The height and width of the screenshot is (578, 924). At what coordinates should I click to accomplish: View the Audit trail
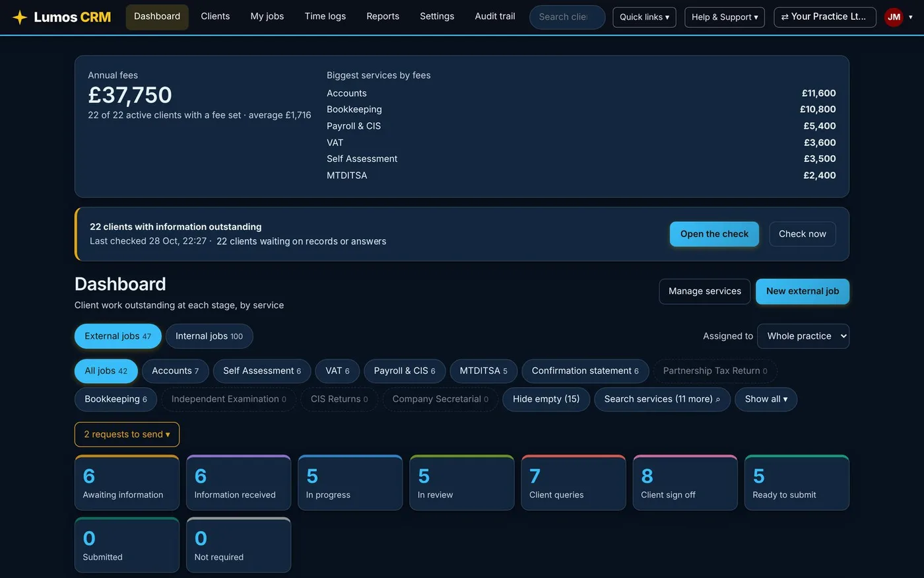pyautogui.click(x=495, y=17)
